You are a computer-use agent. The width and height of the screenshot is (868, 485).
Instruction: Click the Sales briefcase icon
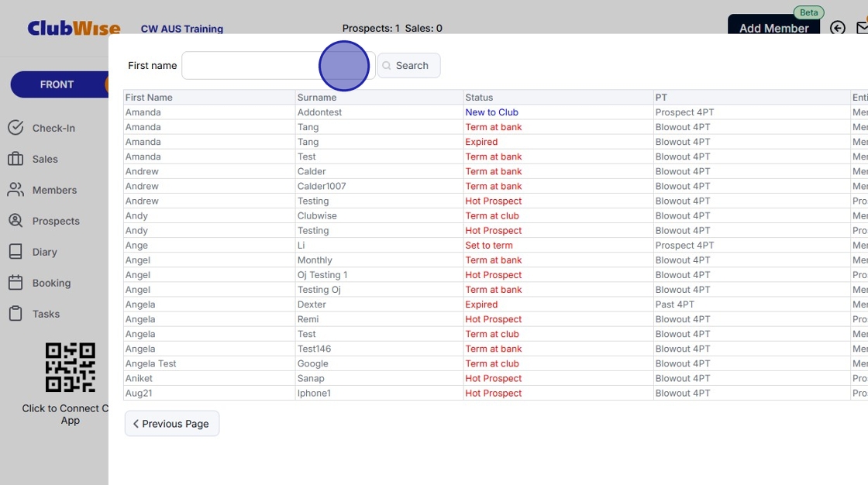pyautogui.click(x=15, y=159)
